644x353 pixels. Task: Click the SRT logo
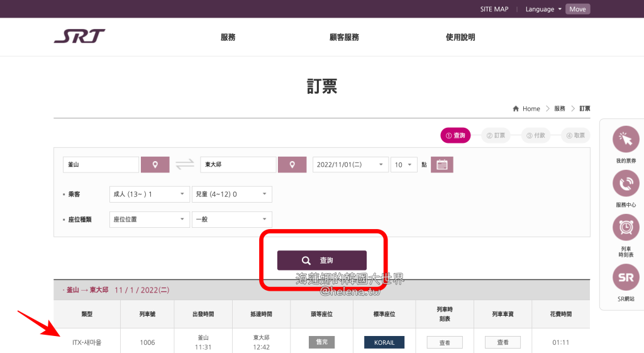(79, 36)
